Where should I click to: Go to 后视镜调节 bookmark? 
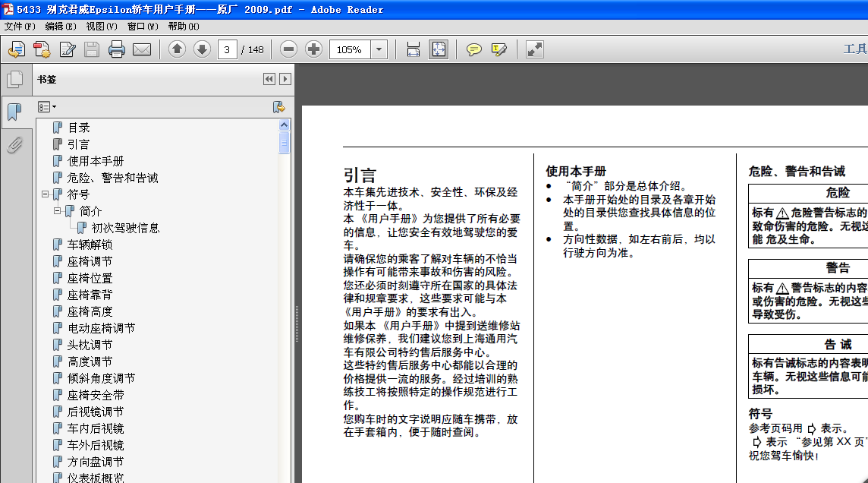[x=96, y=412]
